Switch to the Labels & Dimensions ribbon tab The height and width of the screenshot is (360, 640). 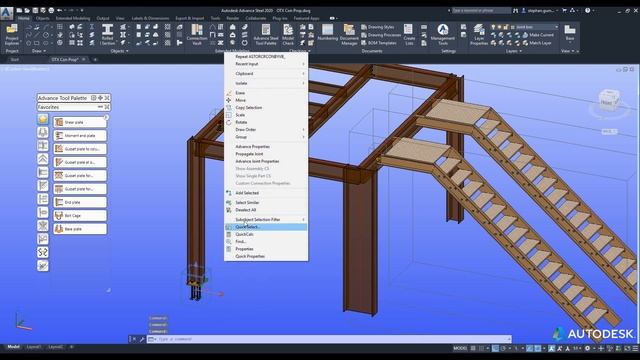150,18
